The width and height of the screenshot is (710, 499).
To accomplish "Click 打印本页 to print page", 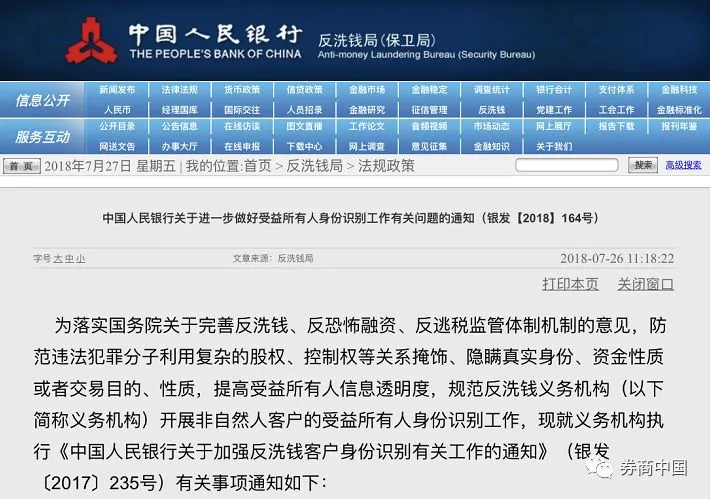I will pyautogui.click(x=571, y=284).
